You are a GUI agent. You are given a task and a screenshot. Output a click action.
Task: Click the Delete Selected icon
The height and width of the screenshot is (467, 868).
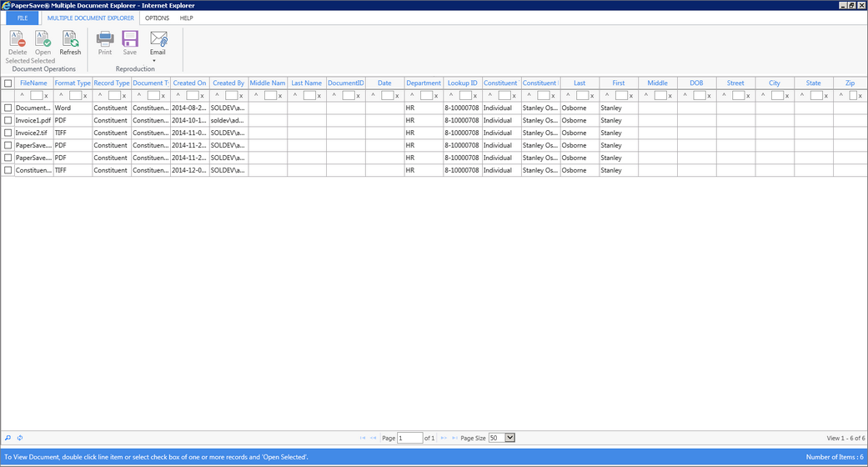point(18,38)
